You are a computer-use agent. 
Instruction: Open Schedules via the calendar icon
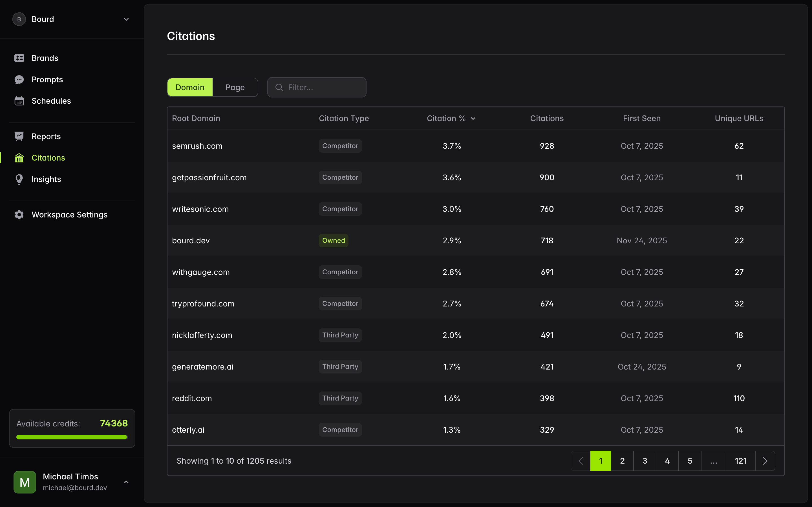click(x=19, y=101)
